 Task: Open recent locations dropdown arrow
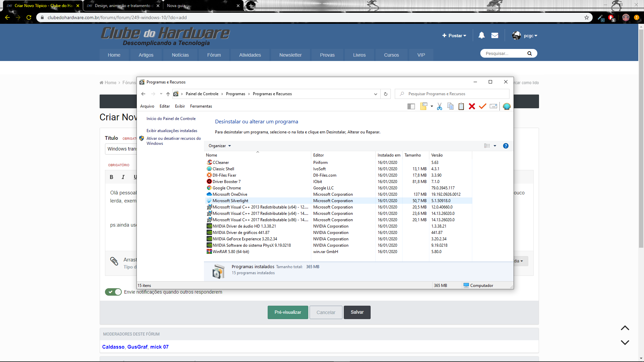pyautogui.click(x=161, y=94)
